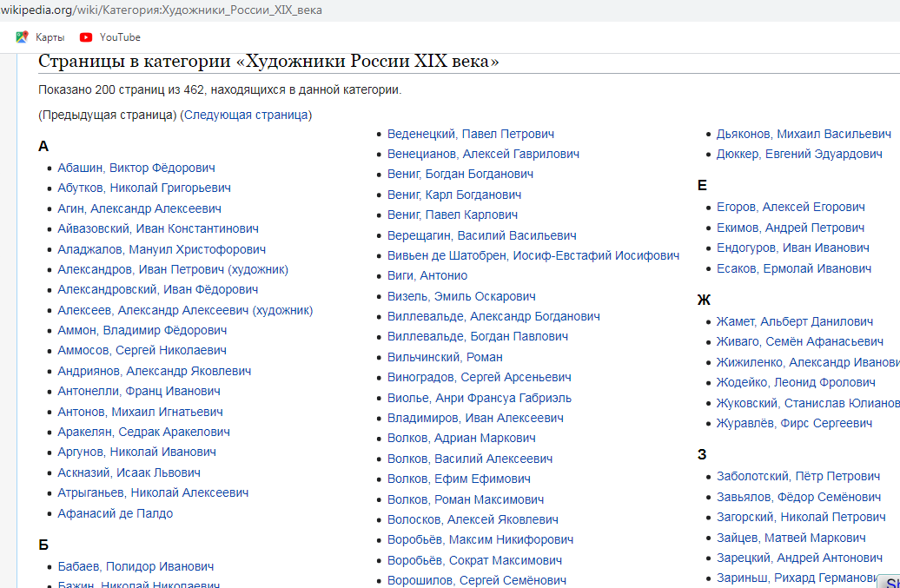Open Воробьёв, Максим Никифорович link
Screen dimensions: 900x588
[x=480, y=540]
